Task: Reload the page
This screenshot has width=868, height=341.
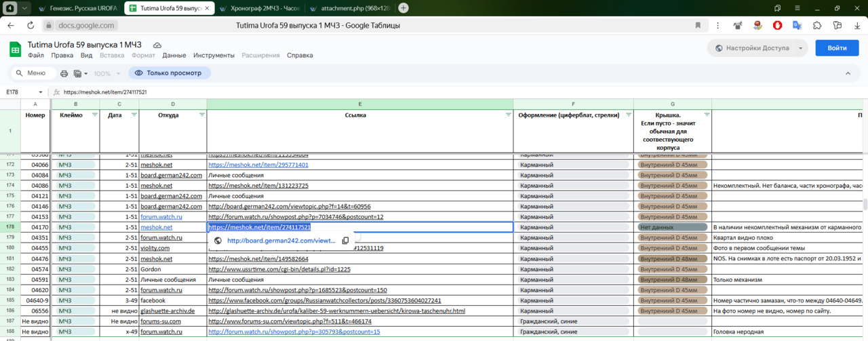Action: [x=31, y=25]
